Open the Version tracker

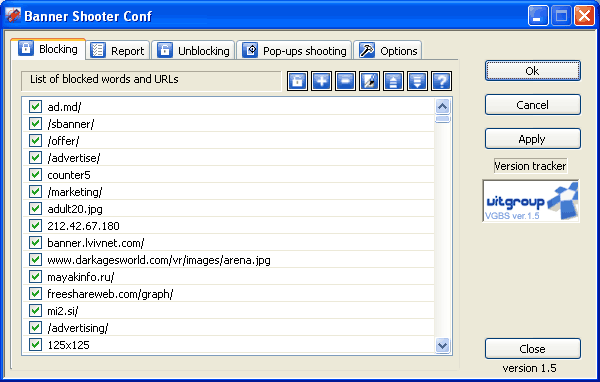point(530,166)
